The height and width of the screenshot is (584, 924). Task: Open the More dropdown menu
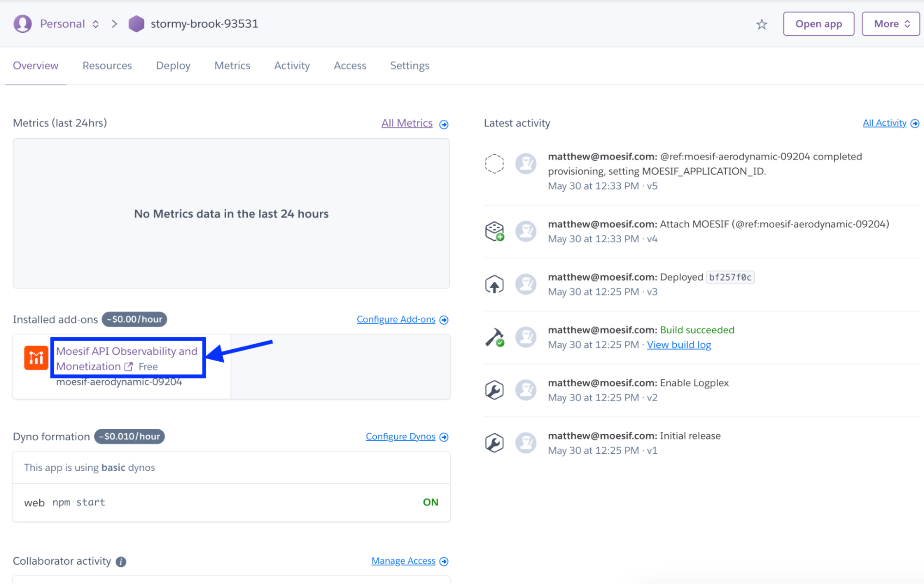(x=891, y=24)
